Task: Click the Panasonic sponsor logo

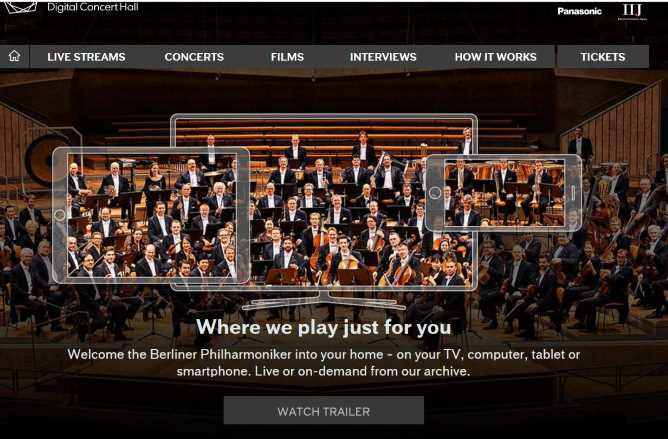Action: [579, 11]
